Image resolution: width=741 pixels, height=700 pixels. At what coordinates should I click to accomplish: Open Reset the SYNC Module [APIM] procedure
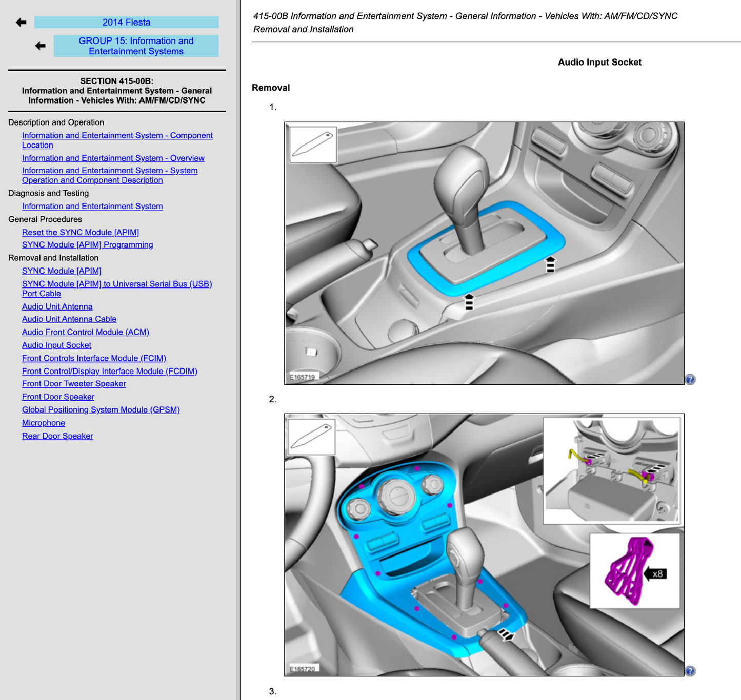tap(80, 233)
